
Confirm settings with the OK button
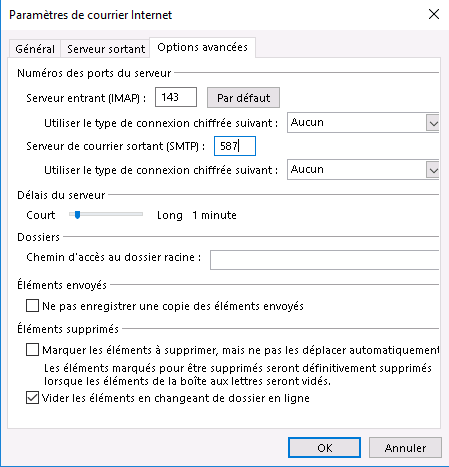tap(324, 448)
